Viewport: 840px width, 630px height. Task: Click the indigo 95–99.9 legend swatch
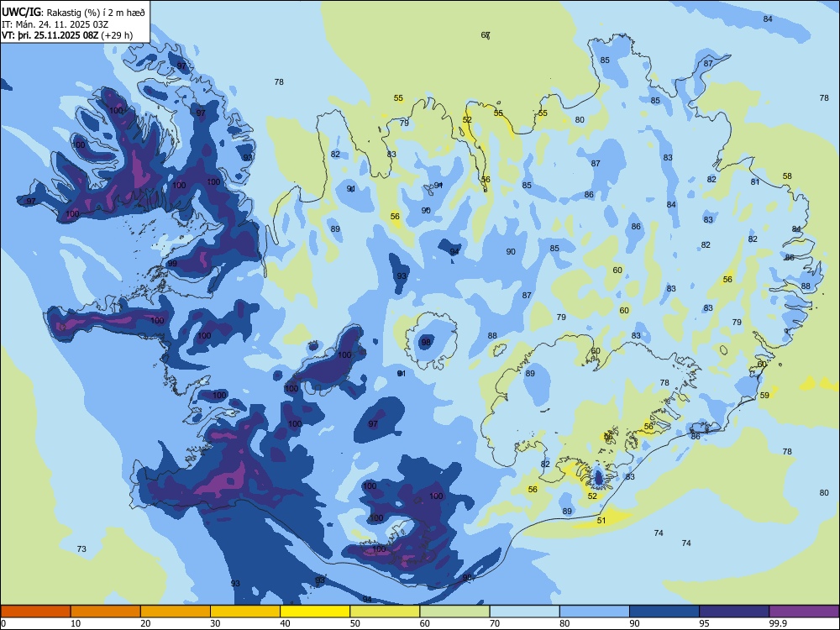coord(734,612)
